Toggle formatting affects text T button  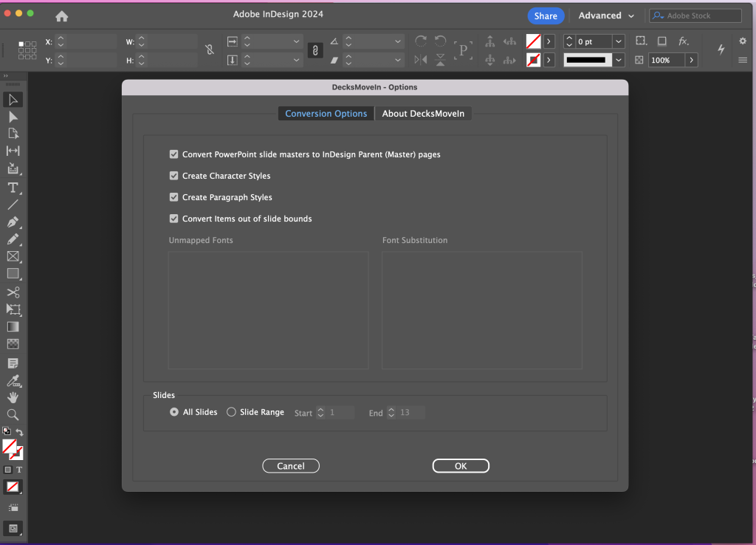tap(19, 470)
